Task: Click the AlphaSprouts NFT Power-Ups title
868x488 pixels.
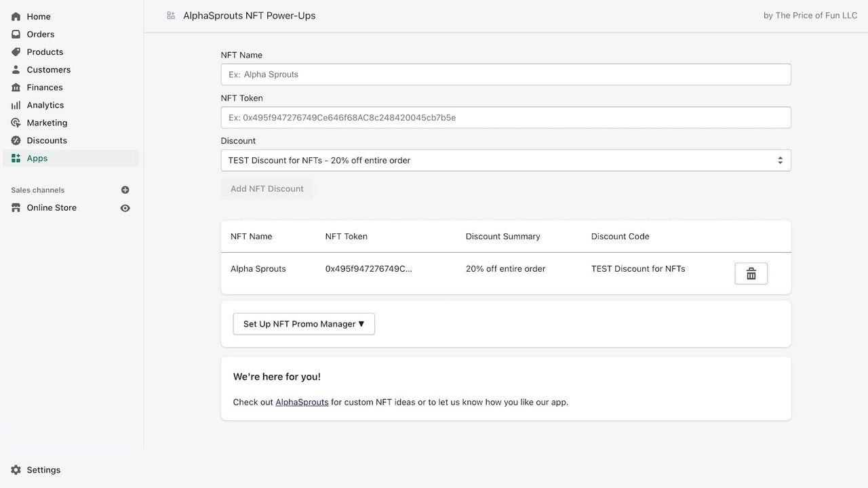Action: pyautogui.click(x=250, y=16)
